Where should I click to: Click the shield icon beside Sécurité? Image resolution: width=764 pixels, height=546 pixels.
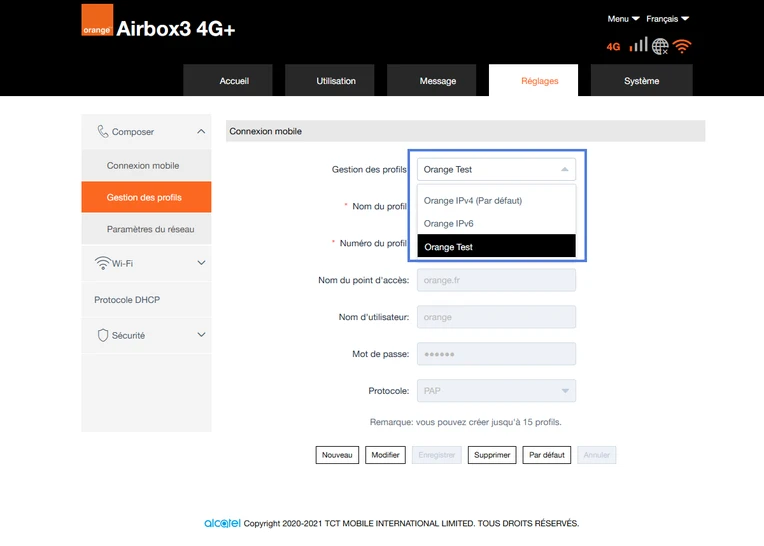(102, 335)
